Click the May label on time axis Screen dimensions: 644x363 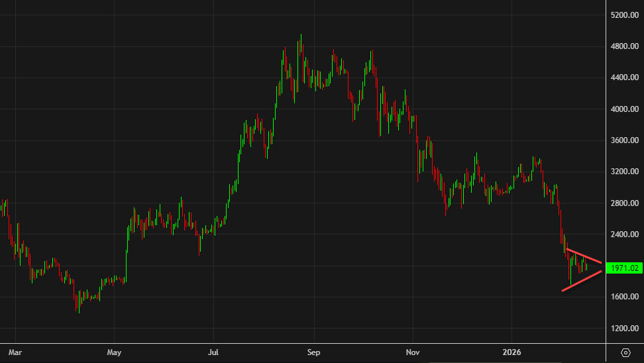coord(114,352)
